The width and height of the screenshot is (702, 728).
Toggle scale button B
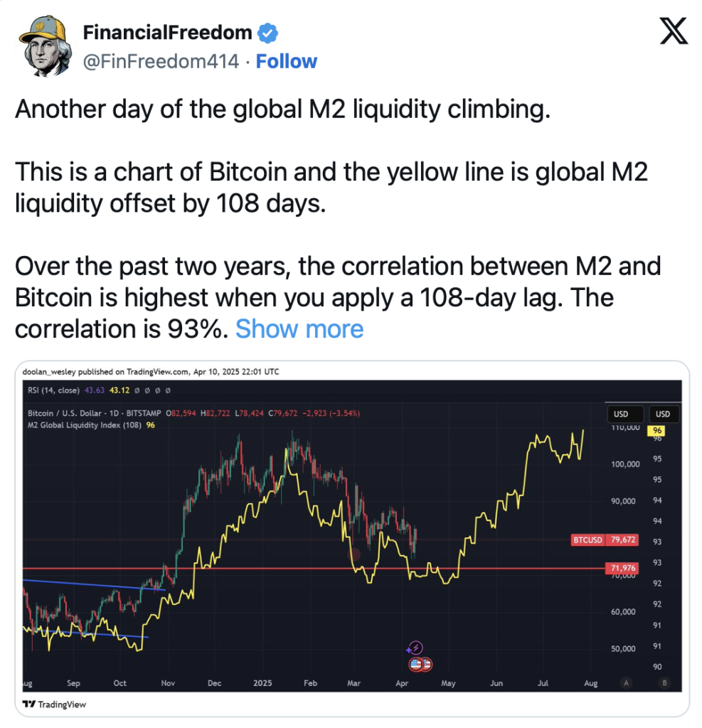coord(664,682)
